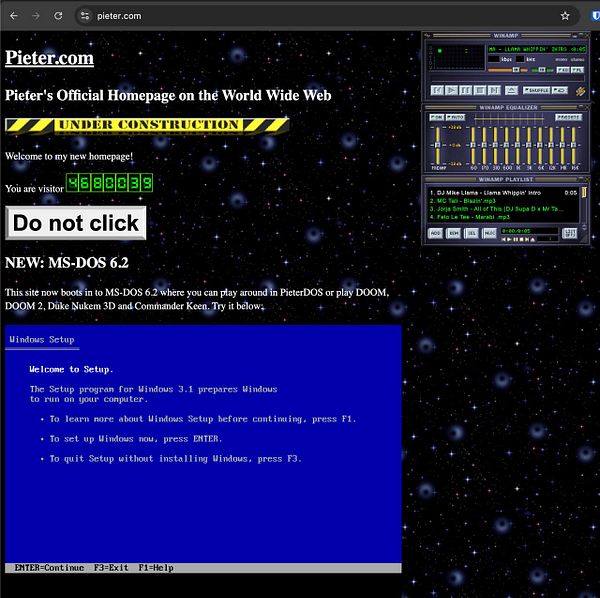Open playlist ADD menu button

click(x=435, y=233)
